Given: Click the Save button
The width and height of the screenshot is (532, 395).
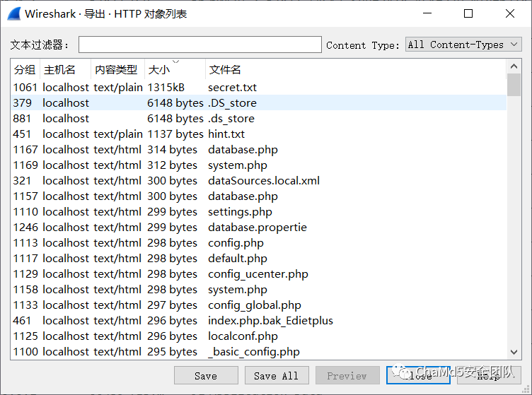Looking at the screenshot, I should (x=206, y=376).
